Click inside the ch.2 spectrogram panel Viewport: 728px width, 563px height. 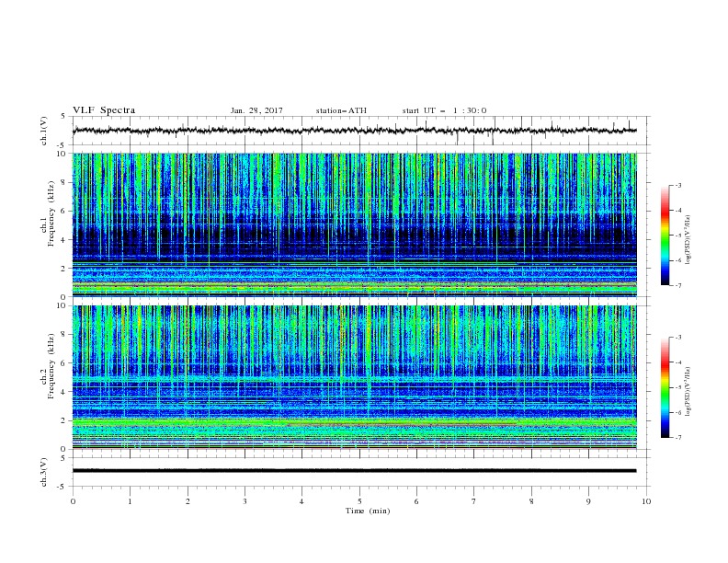pyautogui.click(x=354, y=377)
